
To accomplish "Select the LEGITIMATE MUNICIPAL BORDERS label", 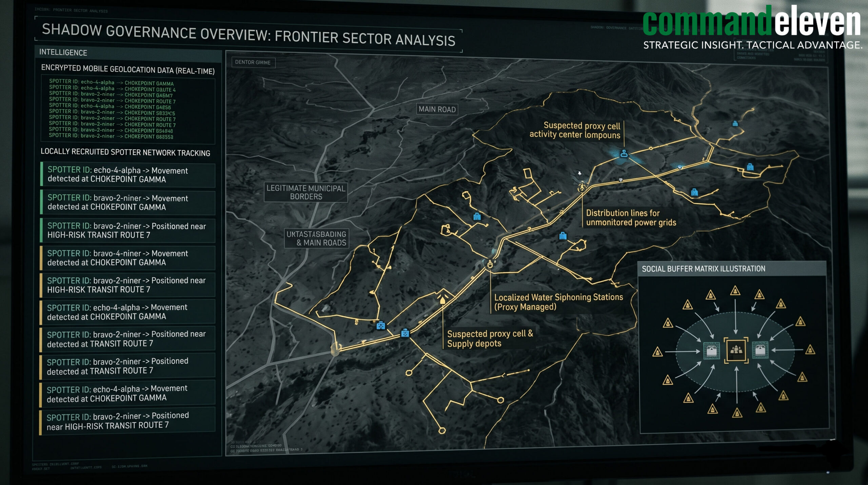I will (306, 192).
